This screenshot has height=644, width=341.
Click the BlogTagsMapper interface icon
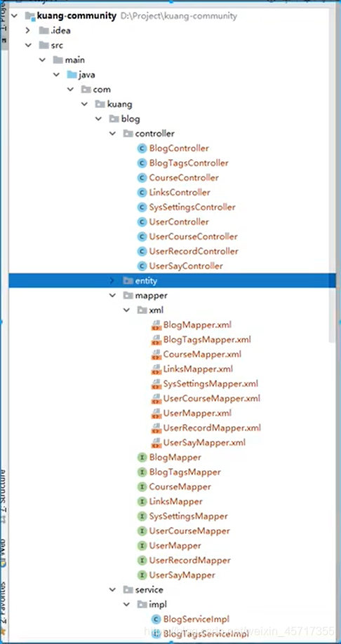[142, 472]
